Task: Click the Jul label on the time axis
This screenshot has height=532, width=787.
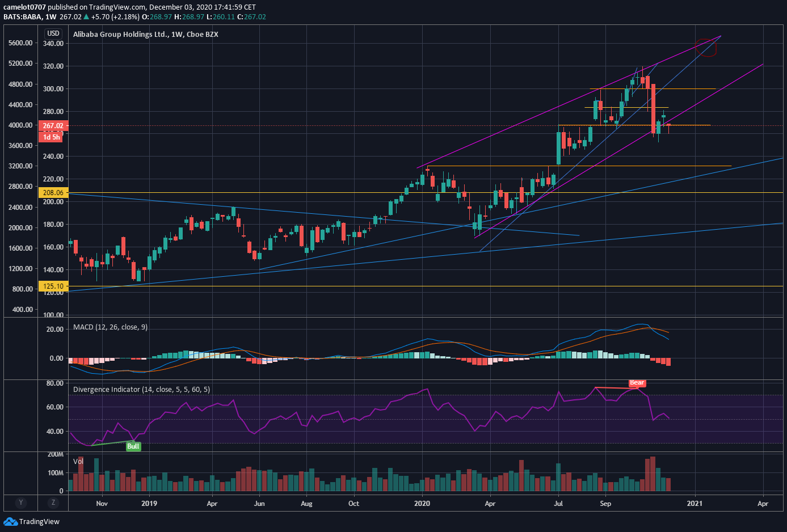Action: click(558, 504)
